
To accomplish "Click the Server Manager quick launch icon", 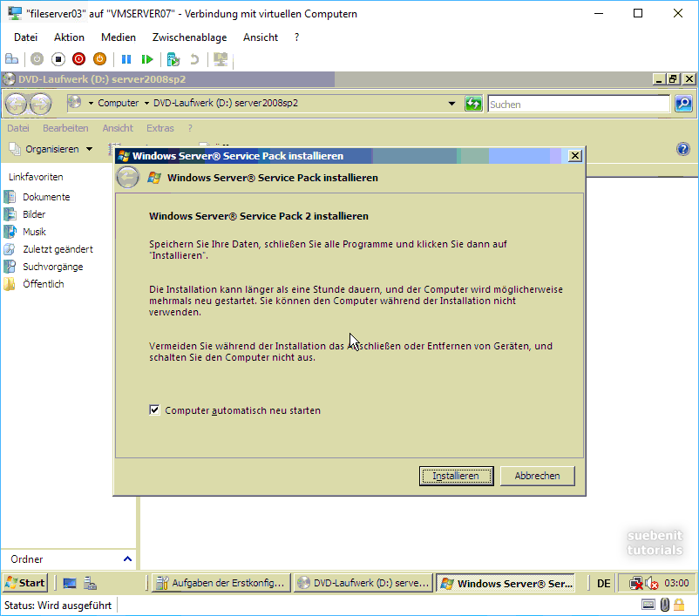I will (91, 583).
